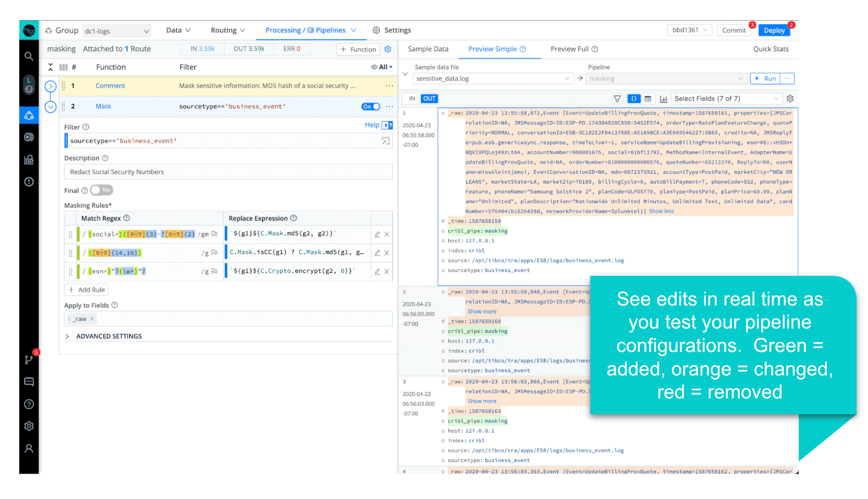The image size is (868, 499).
Task: Click the Description input field
Action: click(x=228, y=172)
